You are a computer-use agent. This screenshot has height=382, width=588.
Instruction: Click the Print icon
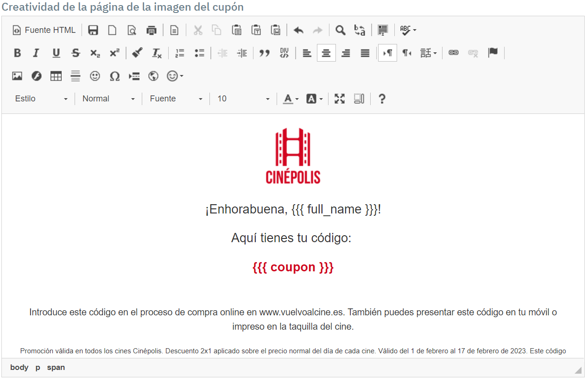click(151, 30)
